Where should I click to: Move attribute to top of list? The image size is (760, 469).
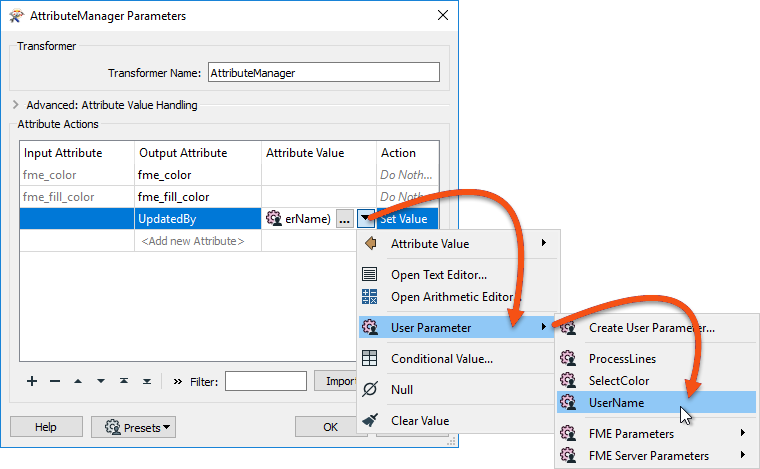tap(124, 381)
